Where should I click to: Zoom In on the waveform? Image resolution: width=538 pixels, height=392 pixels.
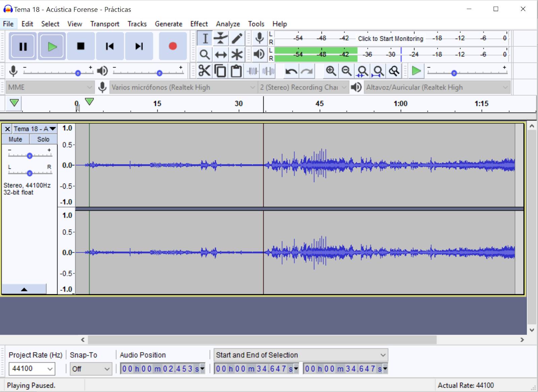(x=331, y=71)
